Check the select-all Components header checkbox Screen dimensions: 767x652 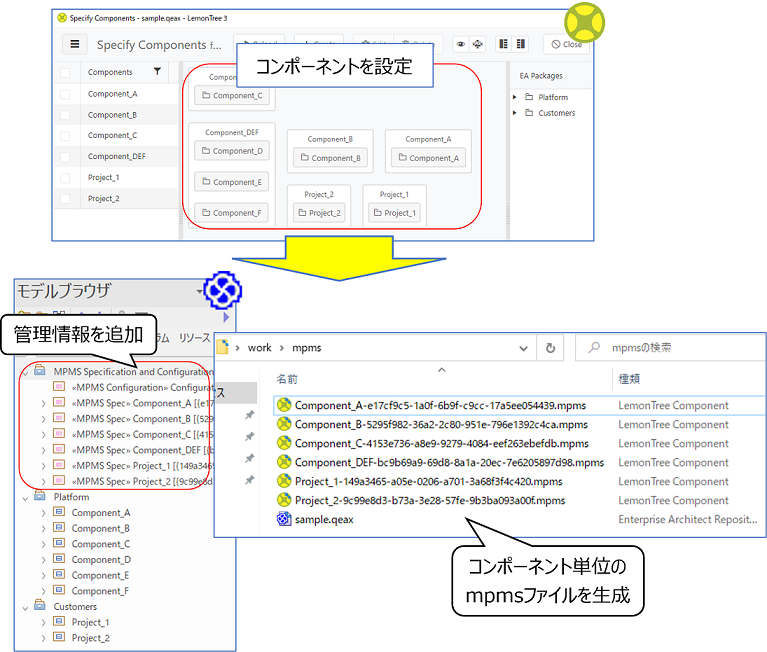(x=65, y=72)
